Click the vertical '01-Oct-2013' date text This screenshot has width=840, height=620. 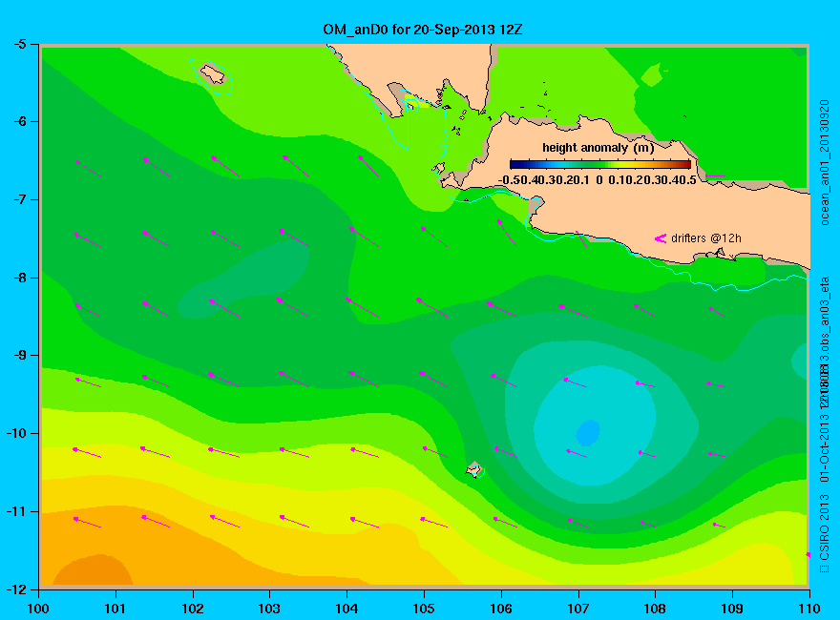tap(825, 447)
